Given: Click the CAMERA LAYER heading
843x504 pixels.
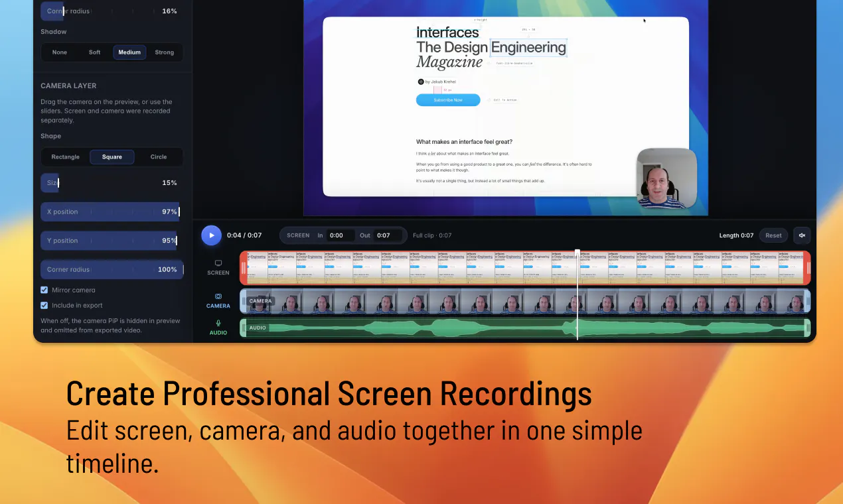Looking at the screenshot, I should [68, 86].
